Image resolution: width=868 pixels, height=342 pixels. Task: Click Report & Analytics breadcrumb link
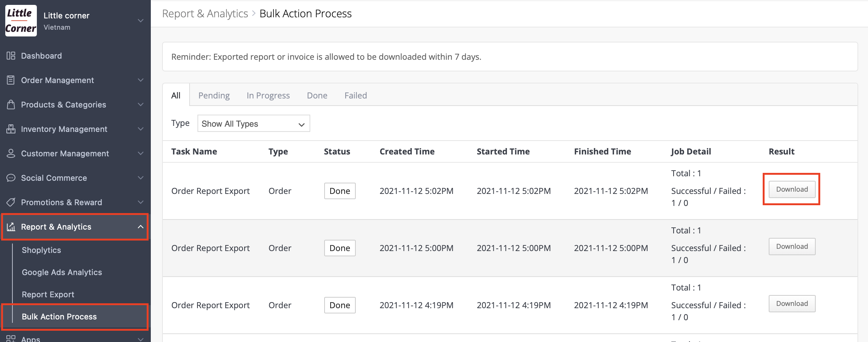205,14
